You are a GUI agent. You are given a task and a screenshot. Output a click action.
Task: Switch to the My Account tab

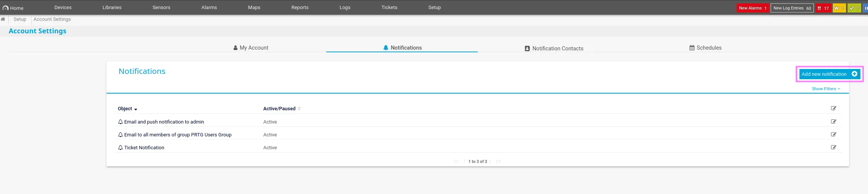(251, 48)
